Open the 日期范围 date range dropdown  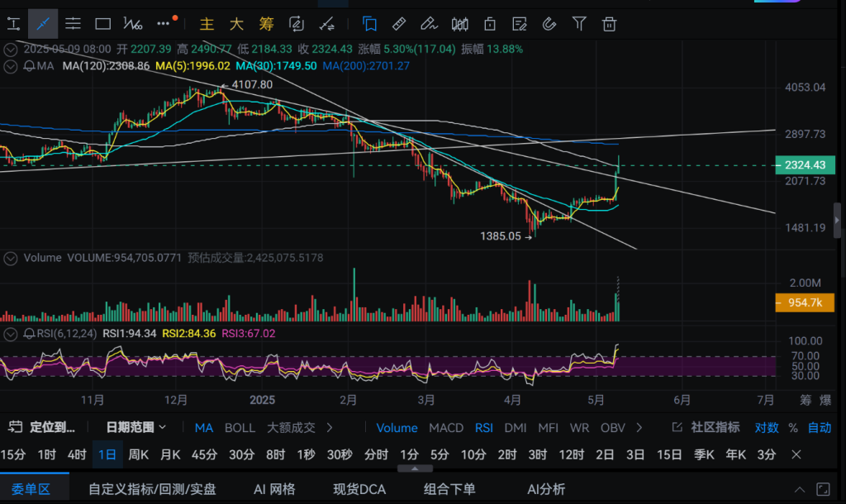click(x=136, y=427)
